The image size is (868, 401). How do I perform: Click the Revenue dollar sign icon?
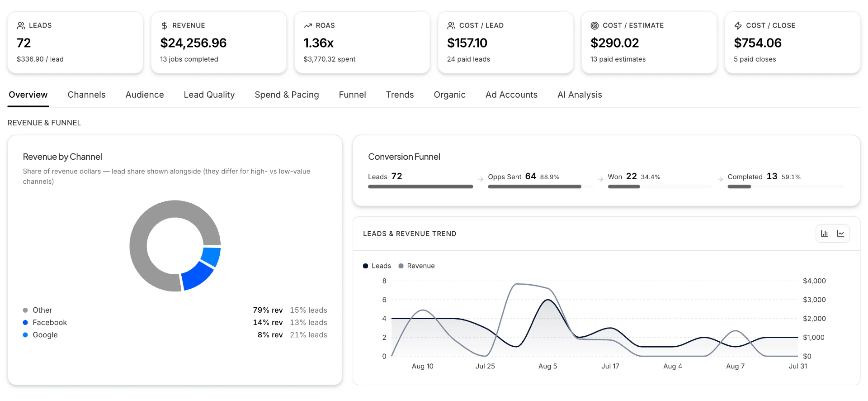click(164, 25)
